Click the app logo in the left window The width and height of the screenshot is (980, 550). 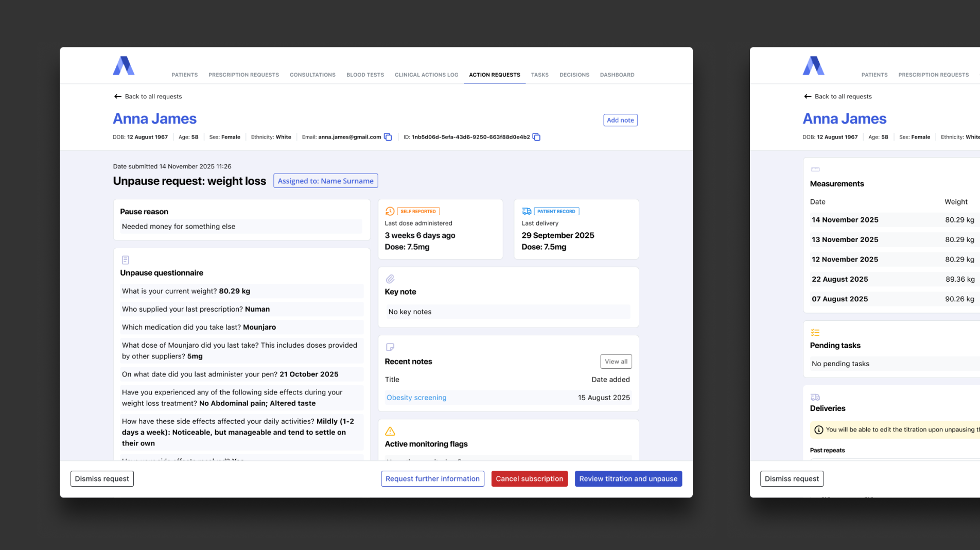pos(124,65)
